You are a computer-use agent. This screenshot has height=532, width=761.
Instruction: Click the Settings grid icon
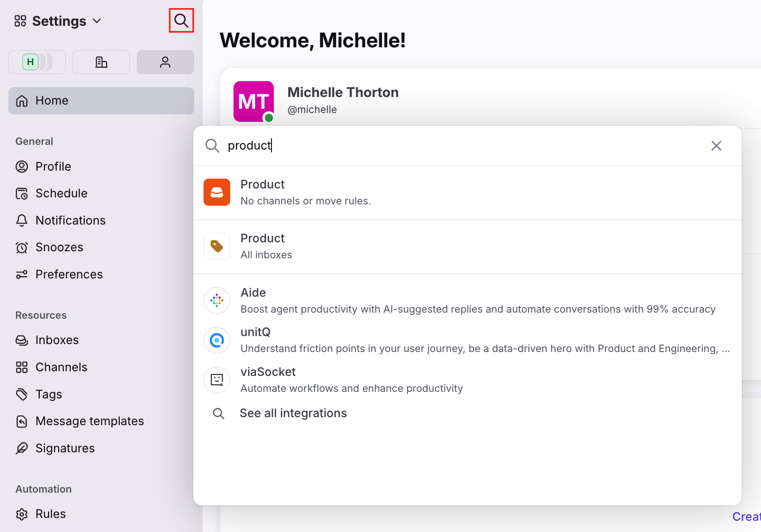(20, 21)
